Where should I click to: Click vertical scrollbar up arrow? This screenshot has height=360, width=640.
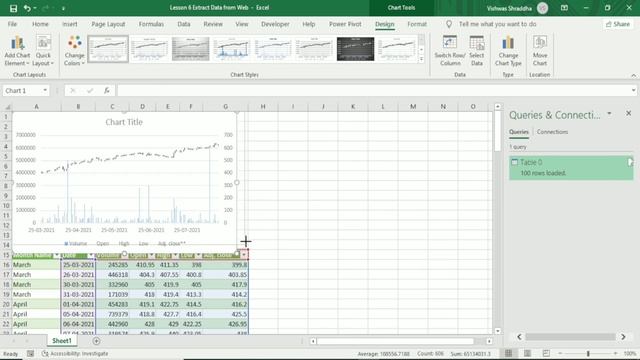tap(498, 107)
